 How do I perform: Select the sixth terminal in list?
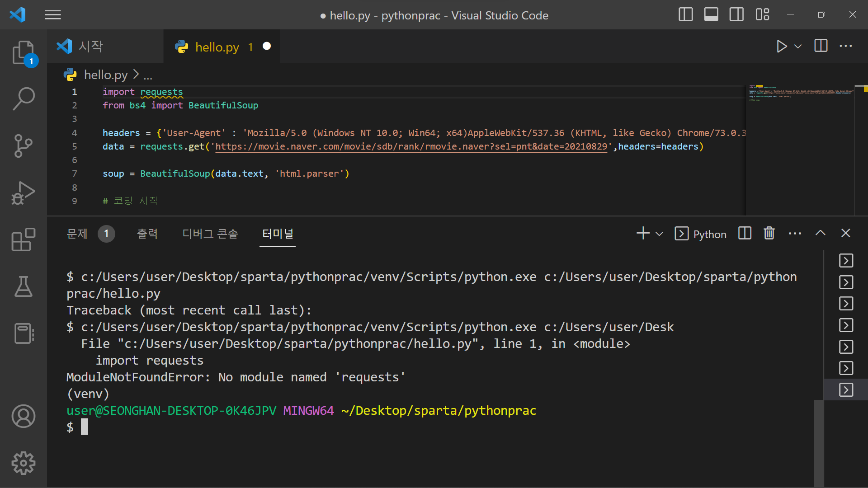846,368
